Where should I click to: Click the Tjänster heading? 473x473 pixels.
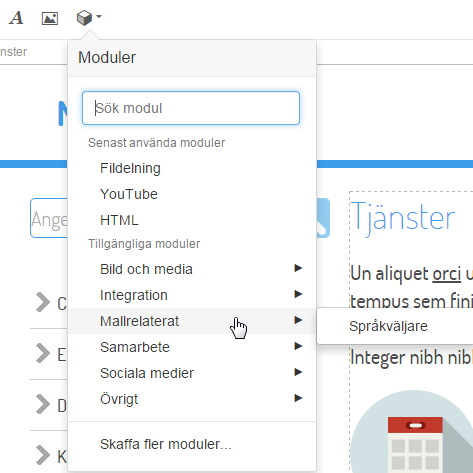tap(403, 218)
